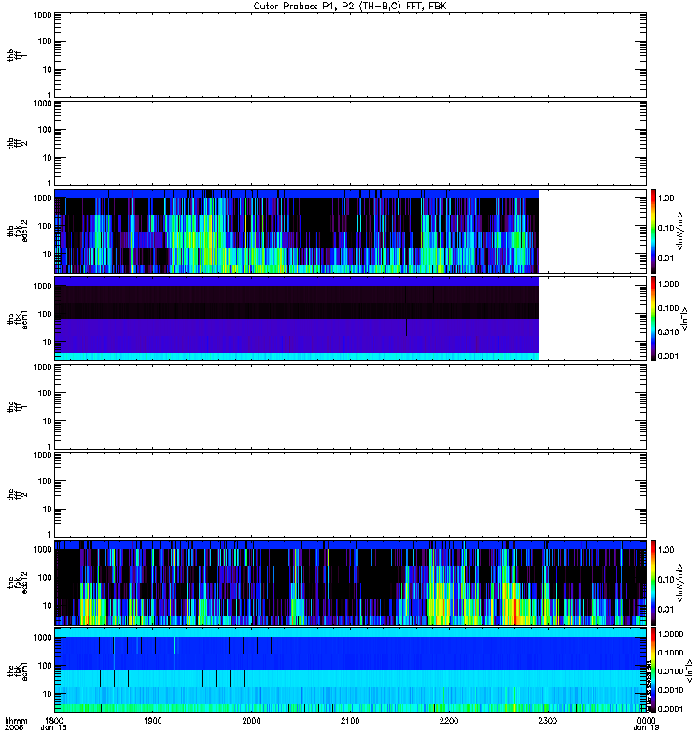Click the 'thb fbk scm1' y-axis label
Viewport: 700px width, 747px height.
(x=17, y=318)
